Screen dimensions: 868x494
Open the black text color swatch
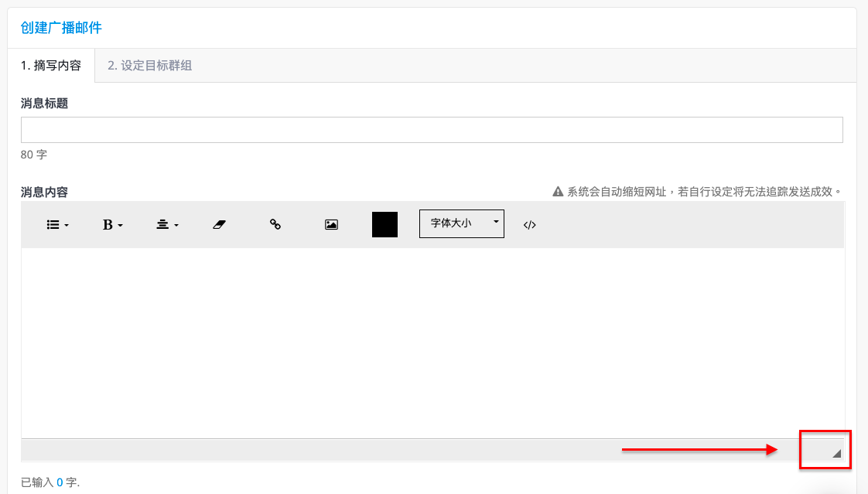point(384,225)
